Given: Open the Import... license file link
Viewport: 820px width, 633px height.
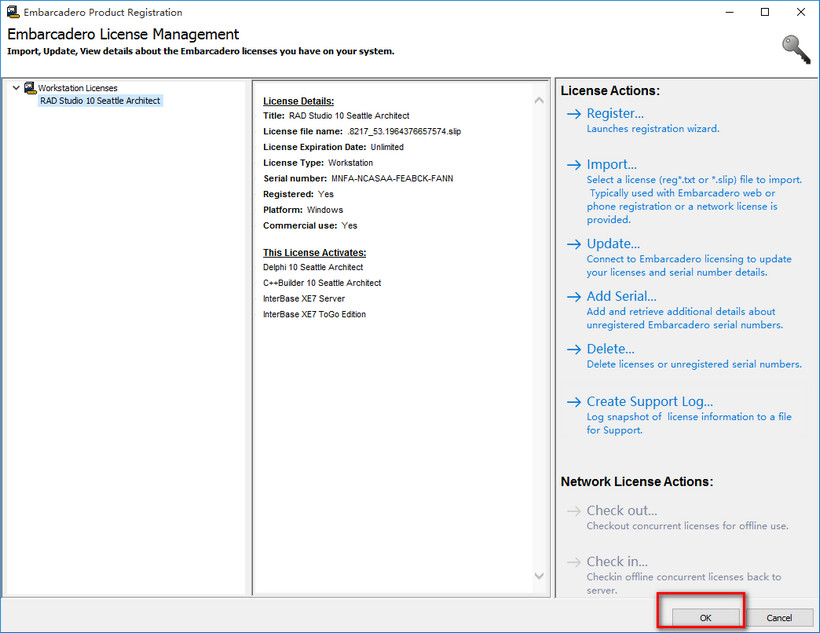Looking at the screenshot, I should [611, 165].
